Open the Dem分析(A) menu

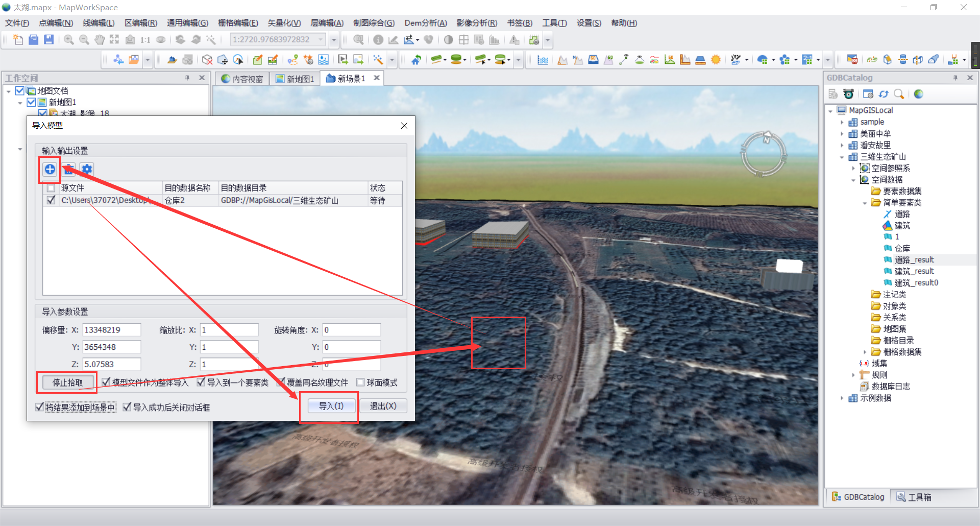tap(426, 23)
